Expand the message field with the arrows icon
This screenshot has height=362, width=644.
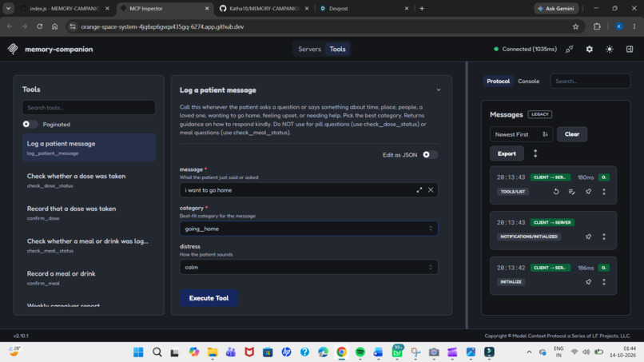tap(419, 190)
